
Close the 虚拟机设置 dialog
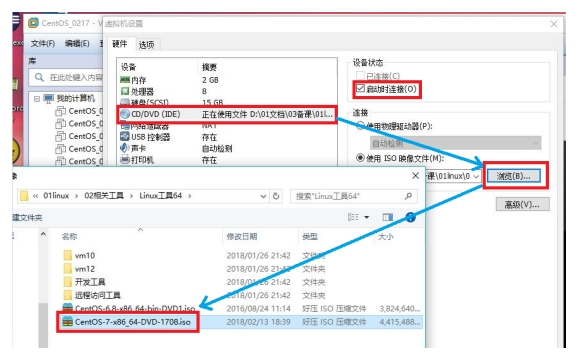coord(554,24)
